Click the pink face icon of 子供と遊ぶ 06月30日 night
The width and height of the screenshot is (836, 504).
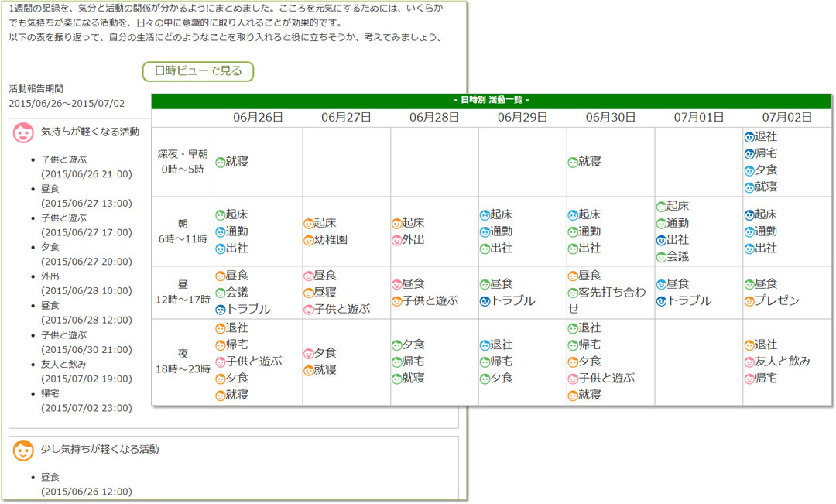click(x=573, y=379)
